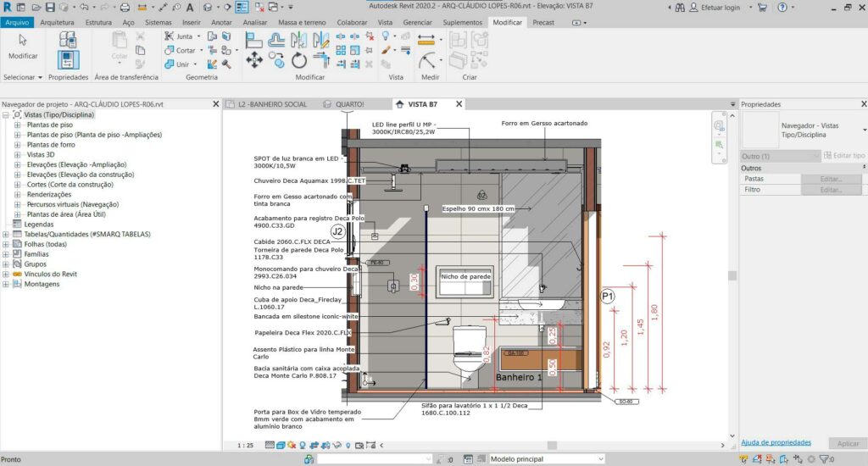Select the Rotate tool icon
Viewport: 868px width, 466px height.
click(x=299, y=60)
